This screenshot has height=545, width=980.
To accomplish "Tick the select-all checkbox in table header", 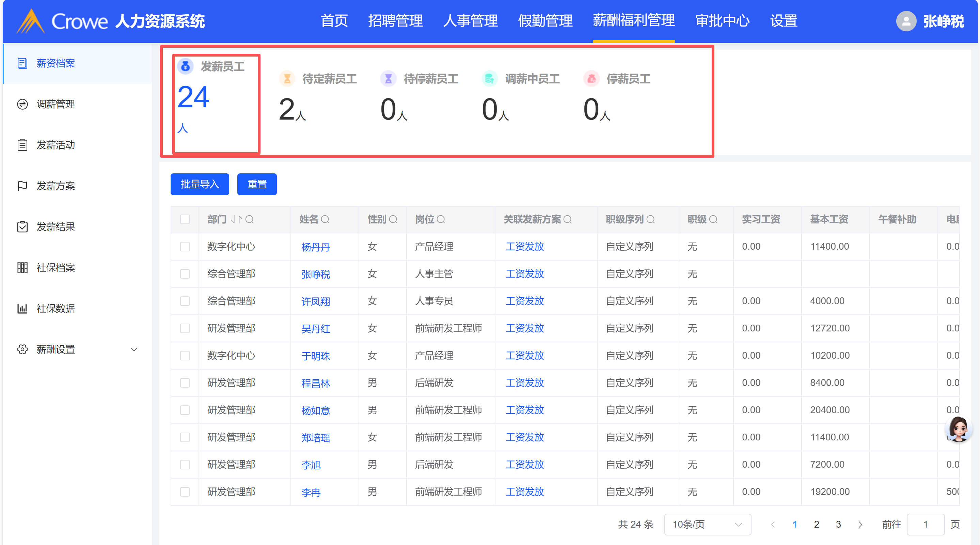I will [x=185, y=220].
